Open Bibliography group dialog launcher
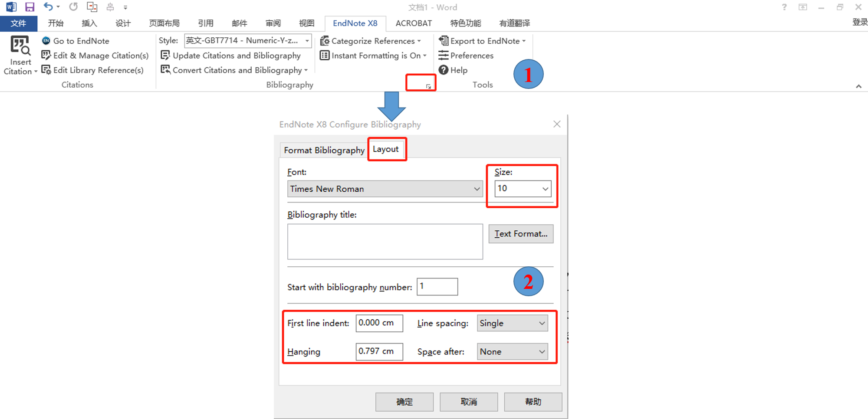The height and width of the screenshot is (419, 868). [x=428, y=86]
